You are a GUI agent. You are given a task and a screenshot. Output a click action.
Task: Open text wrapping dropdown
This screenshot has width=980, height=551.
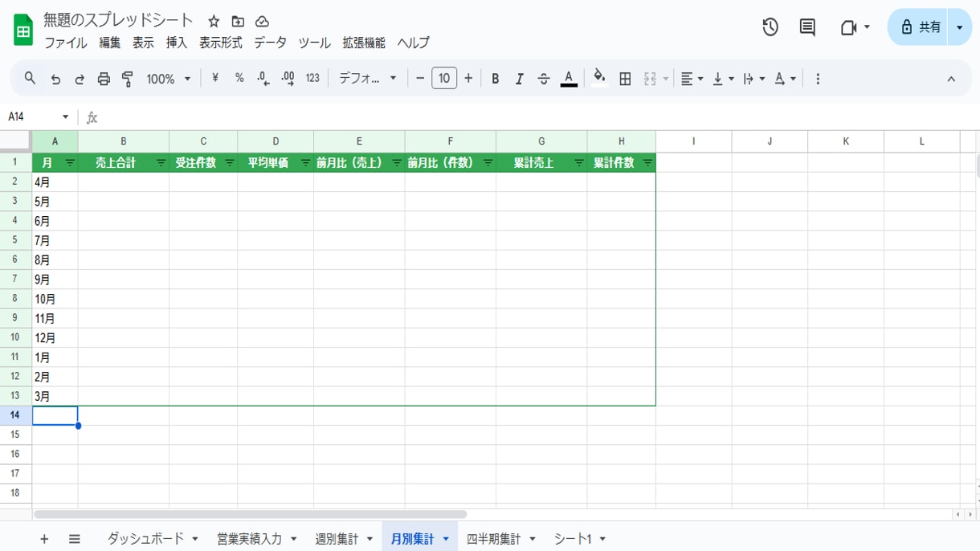tap(753, 79)
